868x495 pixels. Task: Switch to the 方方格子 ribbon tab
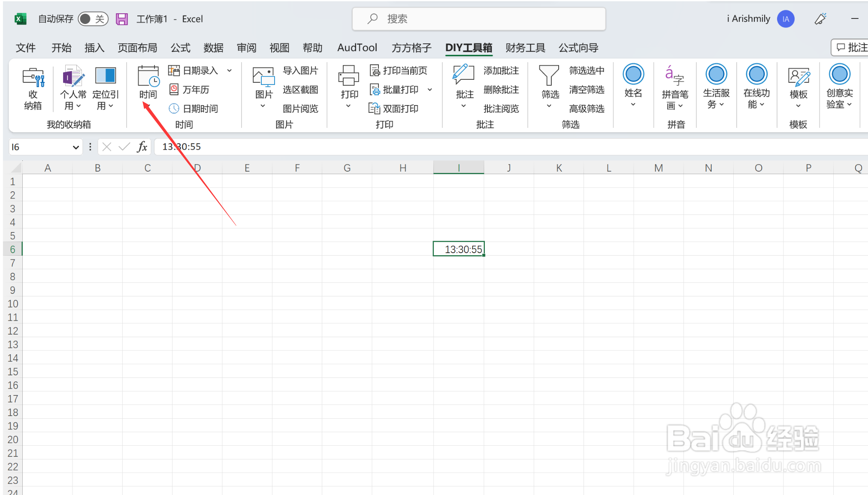click(x=411, y=48)
